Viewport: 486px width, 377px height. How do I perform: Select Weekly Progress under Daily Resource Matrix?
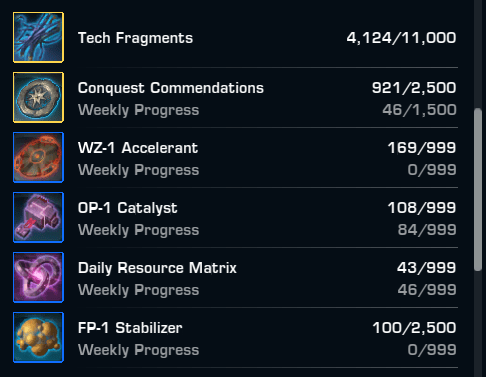(x=138, y=290)
